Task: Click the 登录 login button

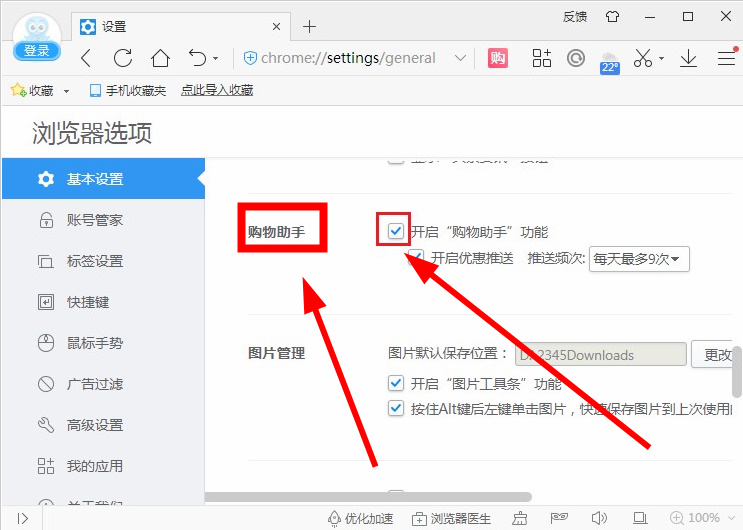Action: (x=37, y=50)
